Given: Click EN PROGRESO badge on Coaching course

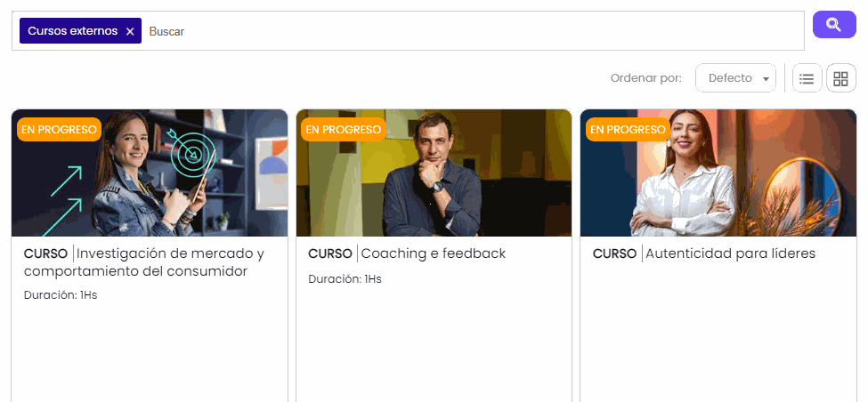Looking at the screenshot, I should (344, 129).
